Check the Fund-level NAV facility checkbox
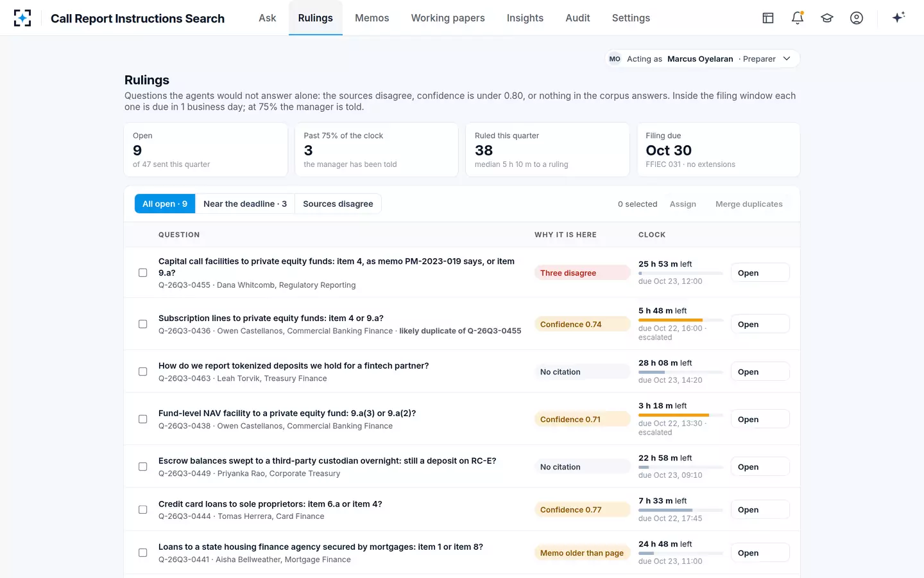 pos(143,419)
